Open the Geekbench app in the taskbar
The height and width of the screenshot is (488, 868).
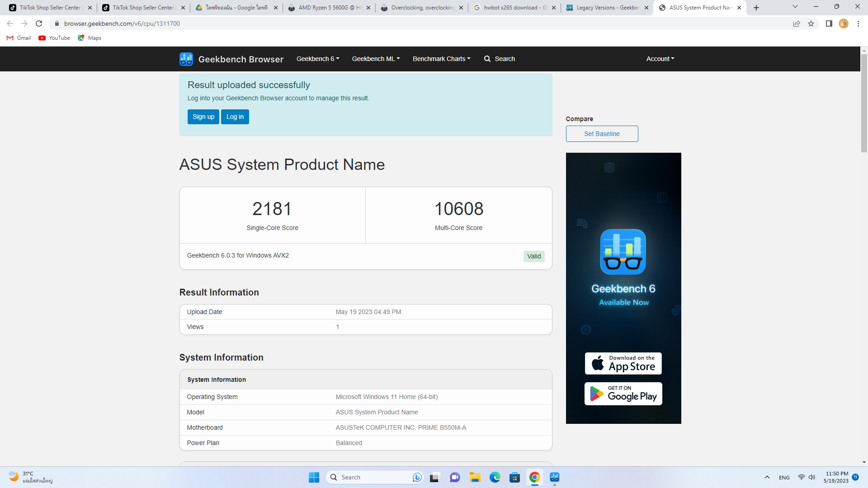(x=555, y=477)
